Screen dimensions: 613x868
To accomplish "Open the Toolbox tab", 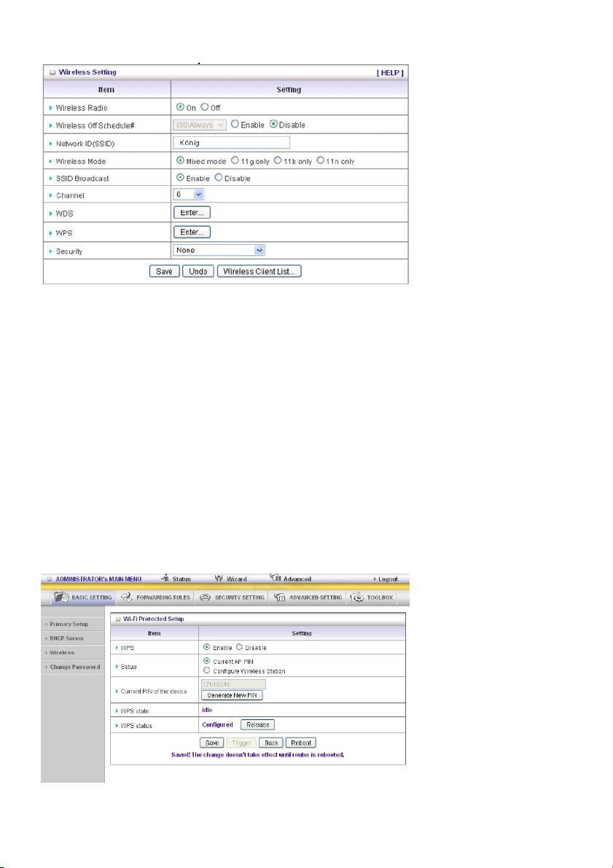I will [x=373, y=598].
